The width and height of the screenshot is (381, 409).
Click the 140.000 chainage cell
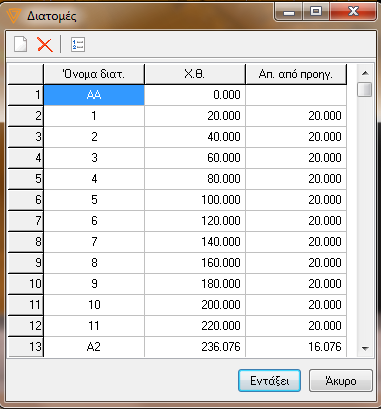(x=195, y=242)
